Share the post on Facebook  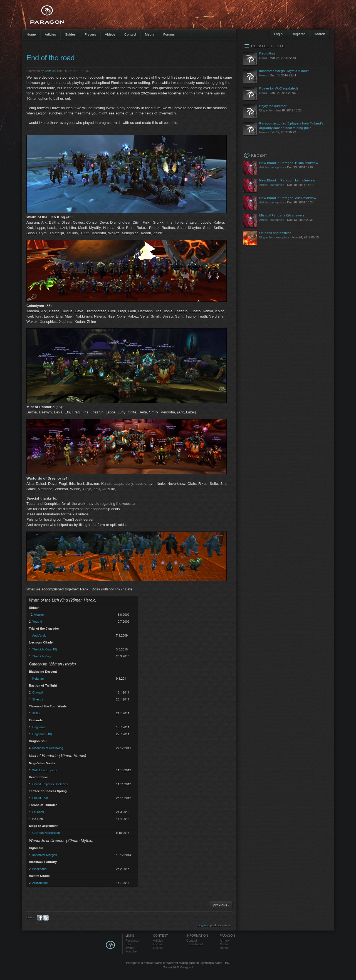pyautogui.click(x=39, y=917)
